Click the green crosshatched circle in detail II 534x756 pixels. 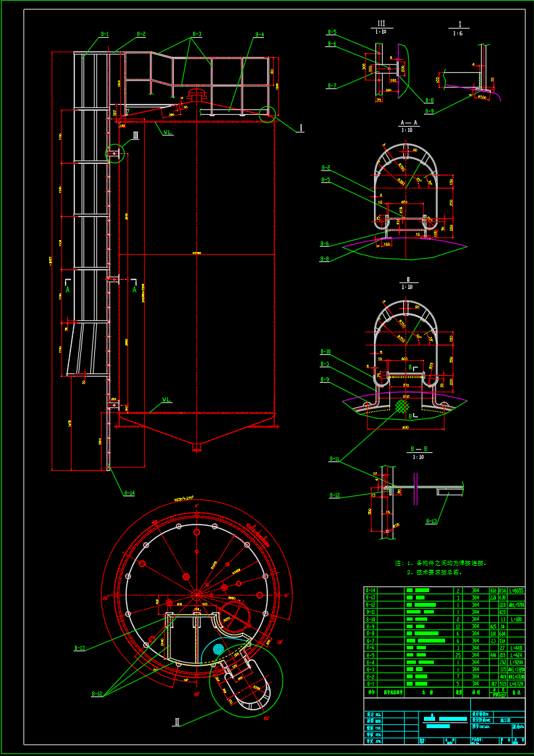(401, 406)
